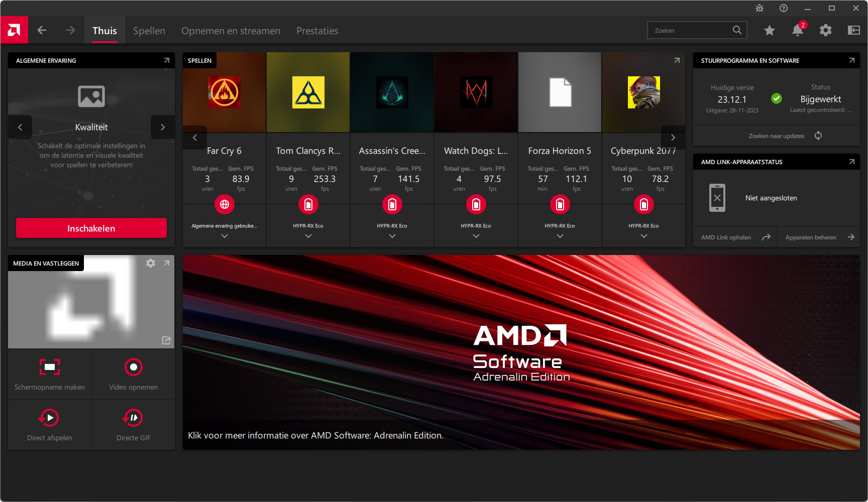The height and width of the screenshot is (502, 868).
Task: Expand Far Cry 6 profile dropdown chevron
Action: [225, 236]
